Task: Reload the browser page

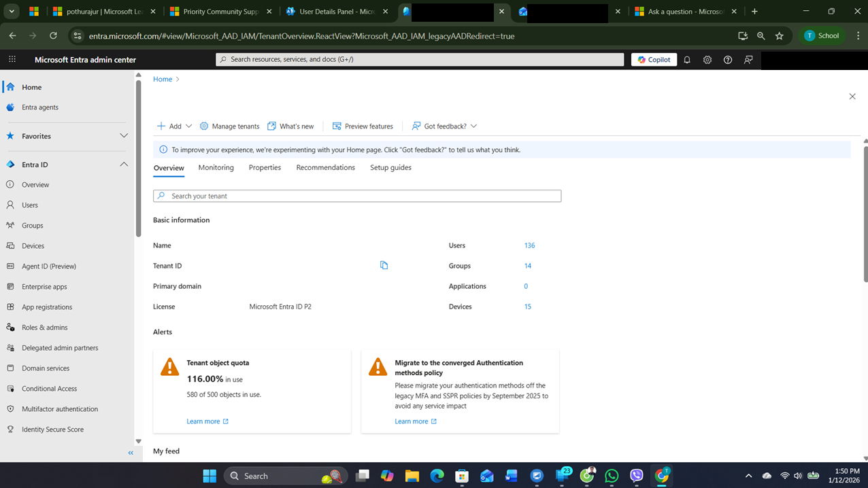Action: [53, 36]
